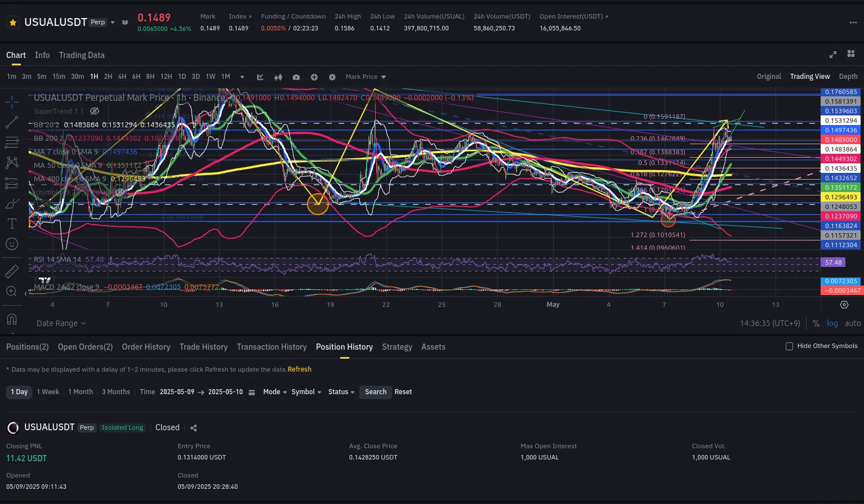Expand the Date Range menu
The height and width of the screenshot is (504, 864).
(x=61, y=323)
